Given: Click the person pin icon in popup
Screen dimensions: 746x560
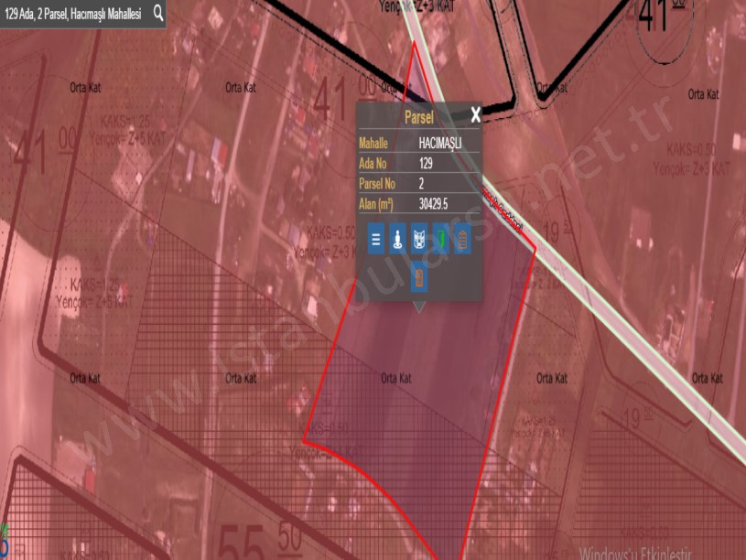Looking at the screenshot, I should [x=397, y=240].
